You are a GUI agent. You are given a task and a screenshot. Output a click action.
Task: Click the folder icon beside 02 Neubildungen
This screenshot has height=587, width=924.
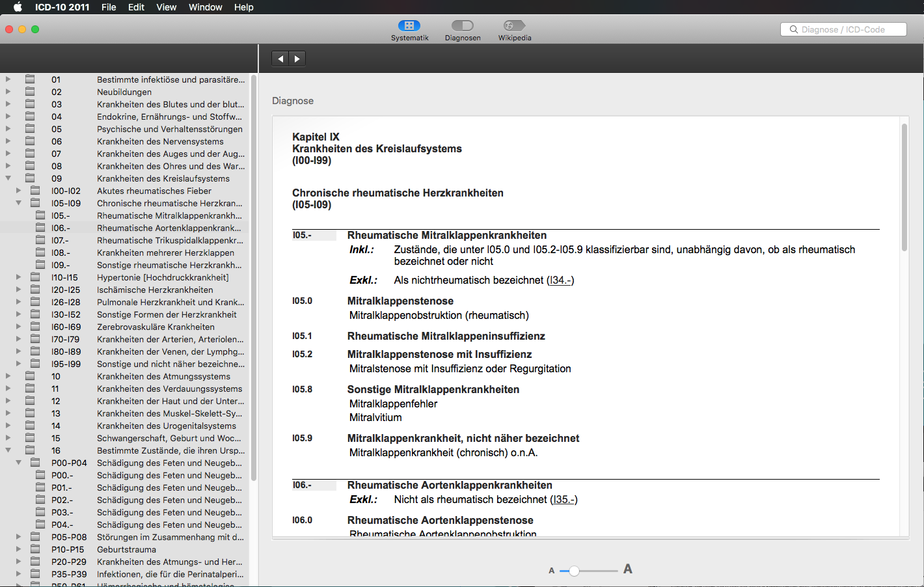tap(30, 92)
